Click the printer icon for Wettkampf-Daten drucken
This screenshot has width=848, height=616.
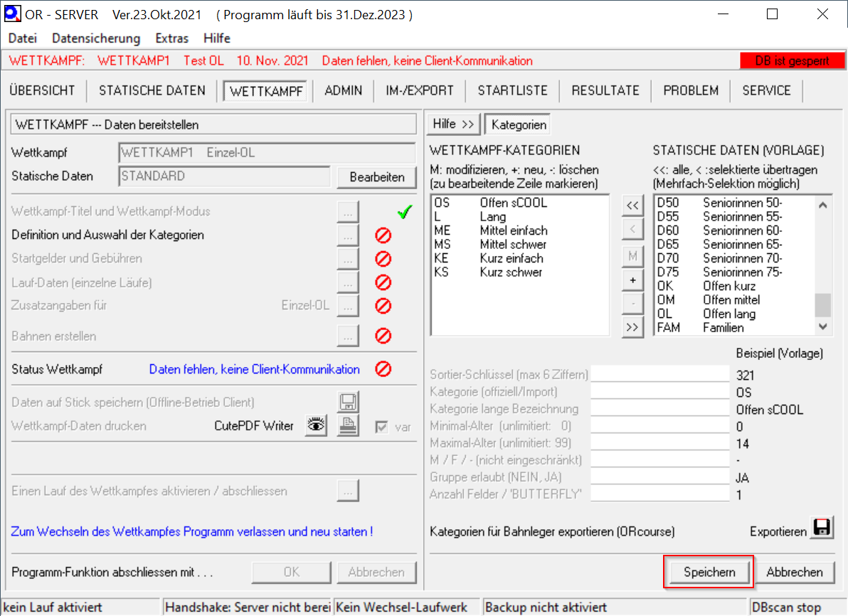[x=347, y=425]
